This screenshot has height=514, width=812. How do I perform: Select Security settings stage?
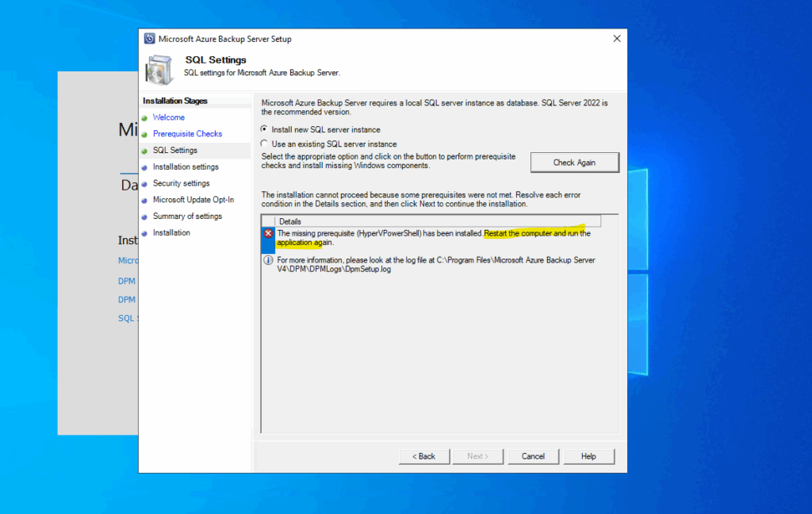click(x=182, y=183)
